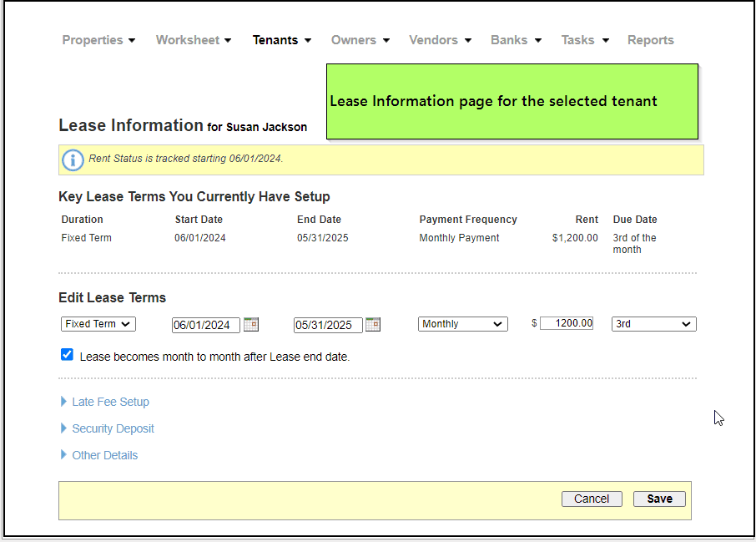
Task: Open the Fixed Term duration dropdown
Action: [x=98, y=324]
